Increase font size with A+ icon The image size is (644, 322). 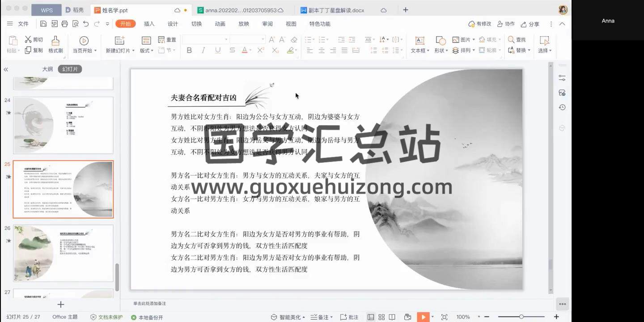pos(272,40)
